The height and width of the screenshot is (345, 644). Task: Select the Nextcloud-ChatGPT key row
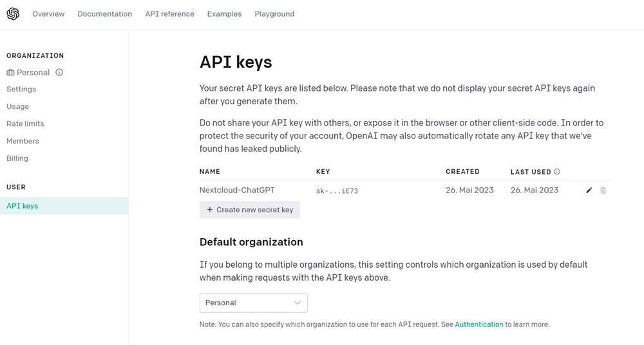click(238, 191)
